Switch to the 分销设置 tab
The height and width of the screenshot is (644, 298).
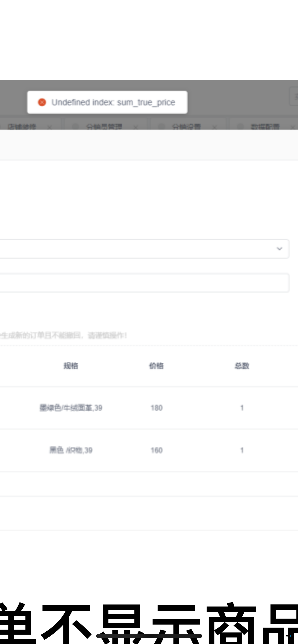point(186,126)
